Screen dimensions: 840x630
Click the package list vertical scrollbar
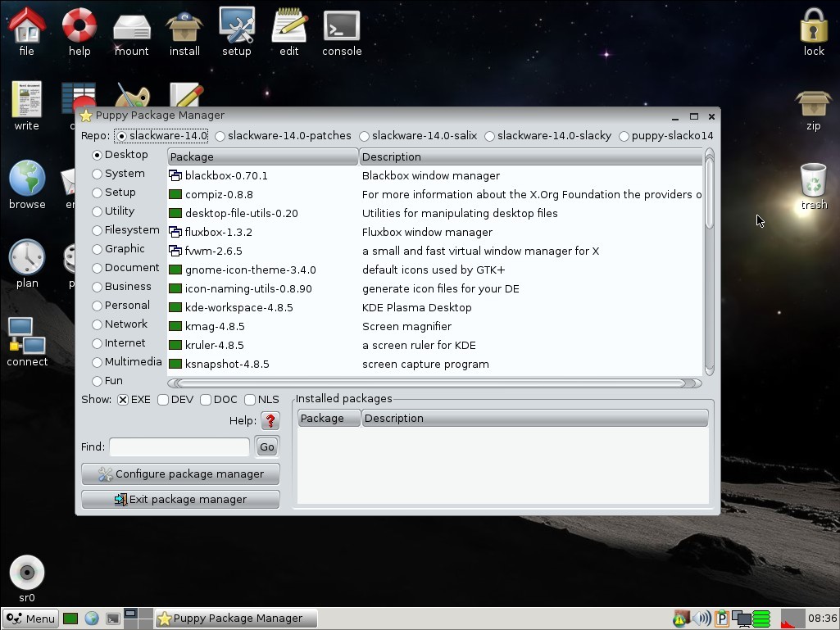click(x=709, y=261)
